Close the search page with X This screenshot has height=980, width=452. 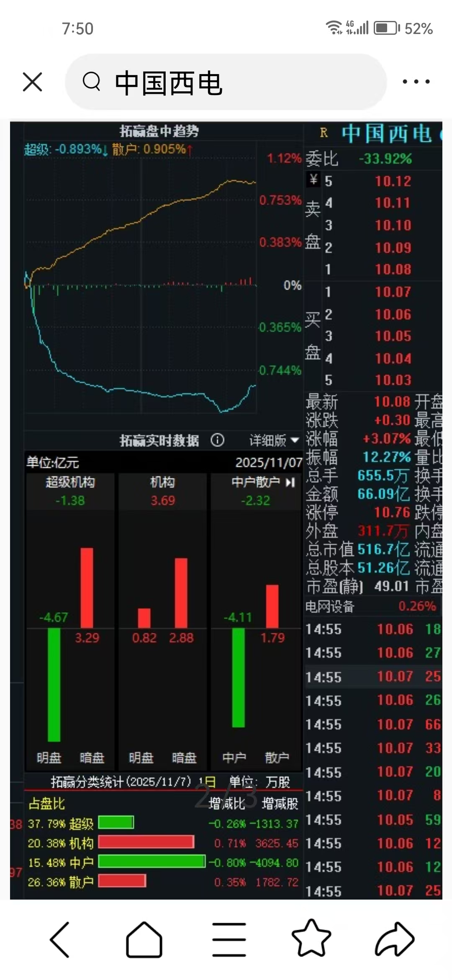(32, 82)
